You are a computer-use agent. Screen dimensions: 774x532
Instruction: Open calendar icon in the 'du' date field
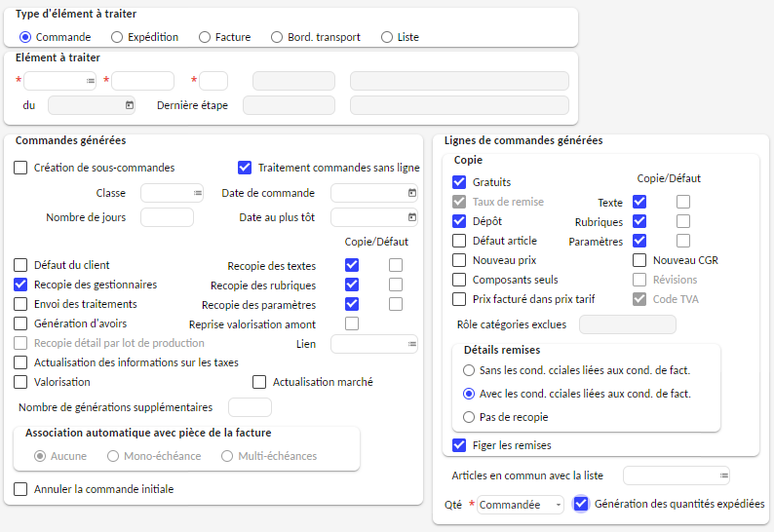pos(130,105)
